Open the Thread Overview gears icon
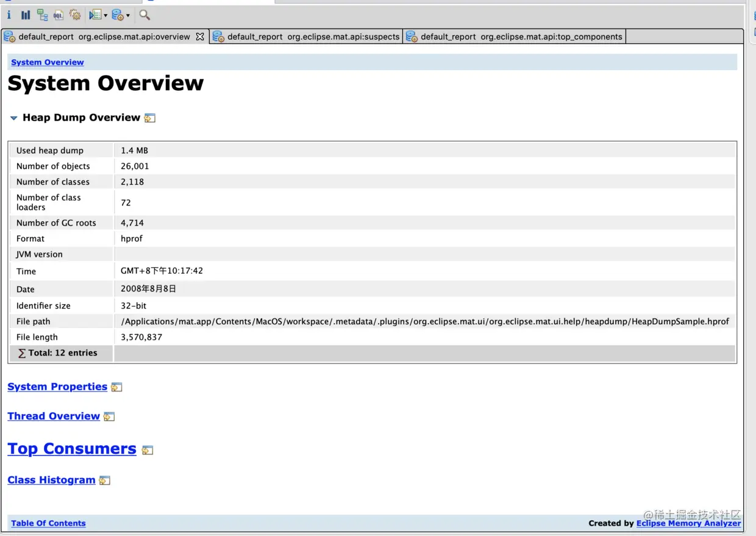 (x=75, y=15)
